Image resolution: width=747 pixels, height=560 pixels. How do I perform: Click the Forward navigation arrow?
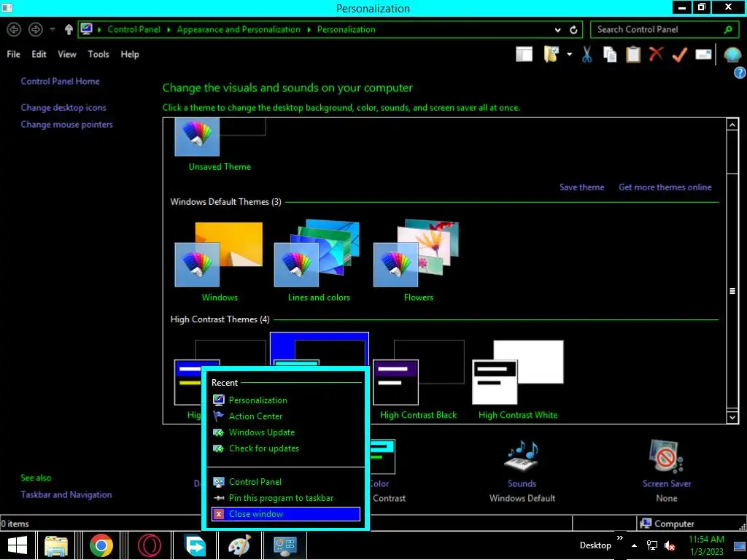[35, 29]
